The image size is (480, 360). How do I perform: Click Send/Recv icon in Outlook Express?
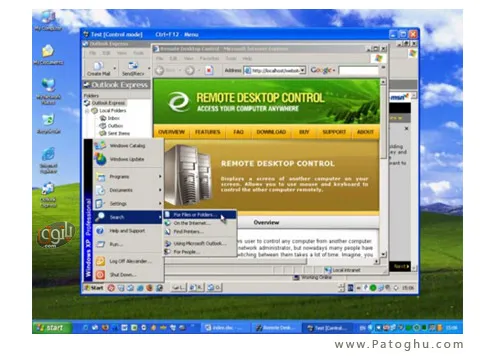tap(133, 68)
